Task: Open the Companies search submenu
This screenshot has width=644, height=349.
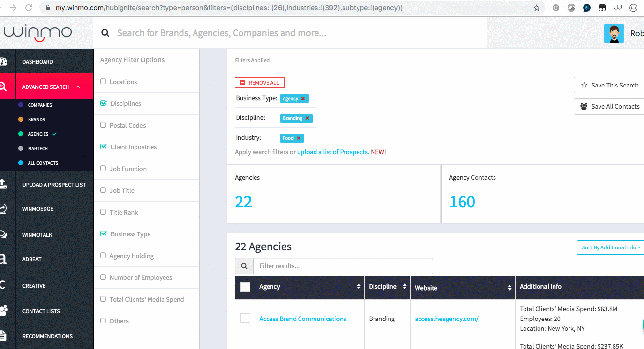Action: 40,105
